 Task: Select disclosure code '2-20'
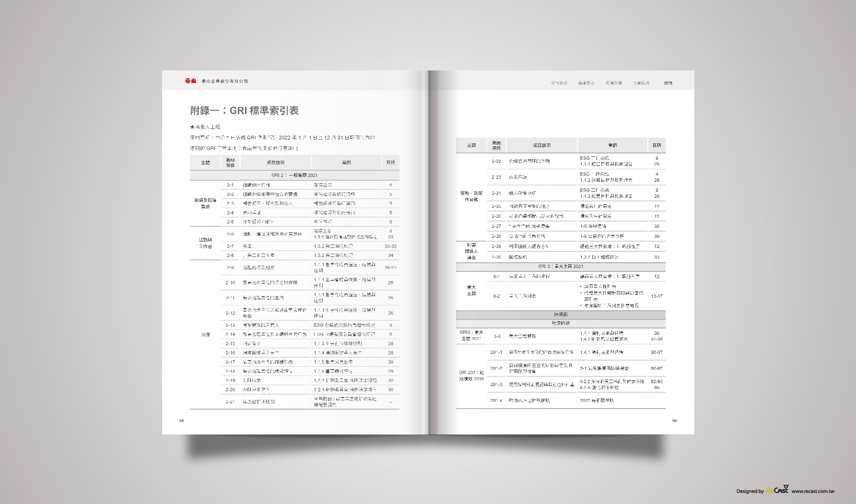[x=230, y=390]
